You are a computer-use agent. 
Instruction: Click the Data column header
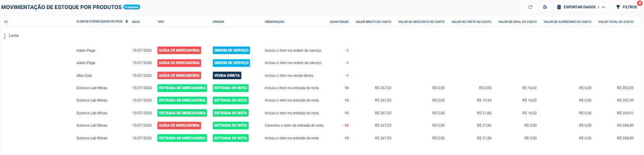(x=136, y=22)
